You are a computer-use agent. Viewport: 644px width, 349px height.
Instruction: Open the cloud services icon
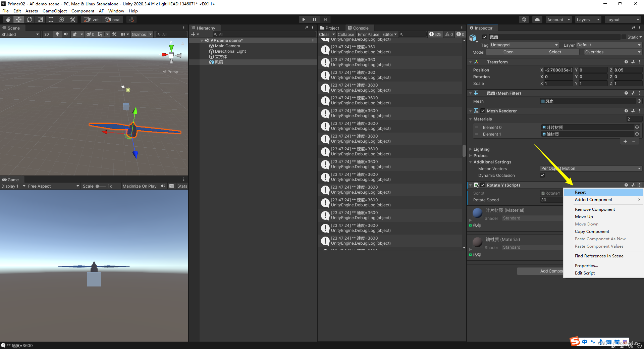coord(537,19)
